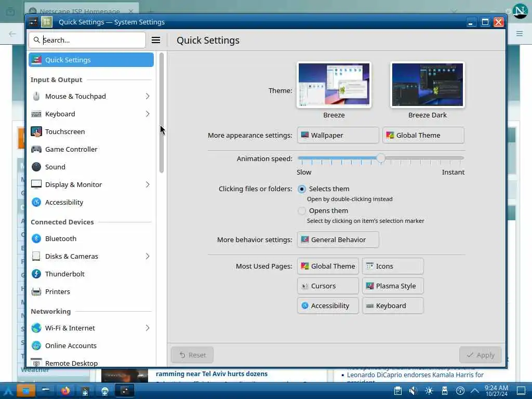
Task: Show hidden system tray icons arrow
Action: [x=475, y=391]
